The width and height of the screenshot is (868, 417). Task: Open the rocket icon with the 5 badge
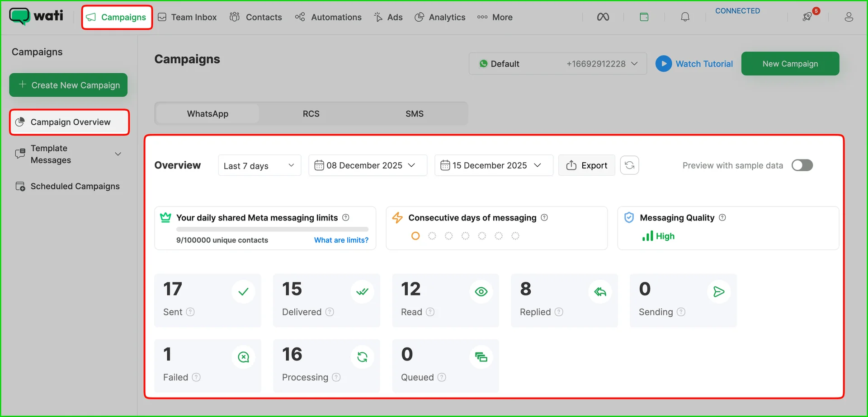click(807, 17)
